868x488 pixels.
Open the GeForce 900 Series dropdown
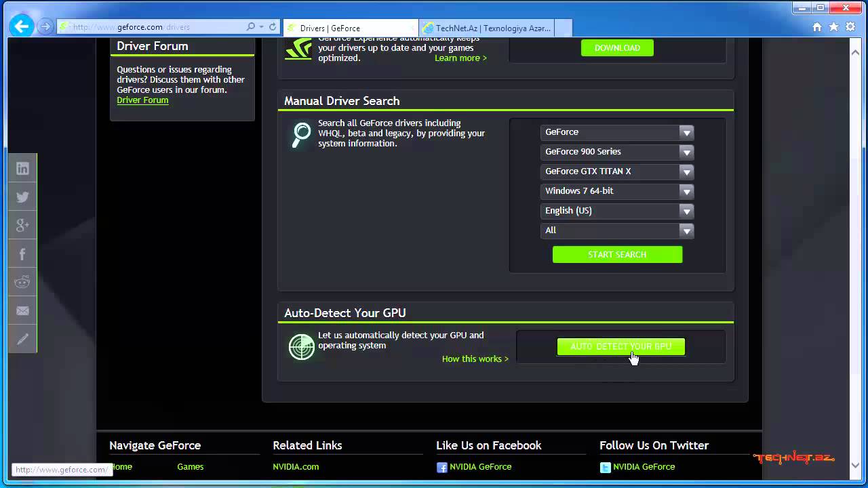(617, 152)
